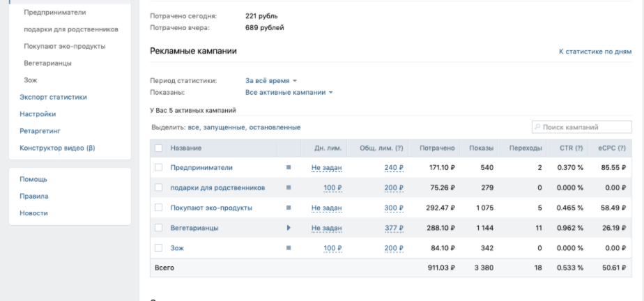Click Потрачено сегодня value 221 рубль

pos(261,17)
